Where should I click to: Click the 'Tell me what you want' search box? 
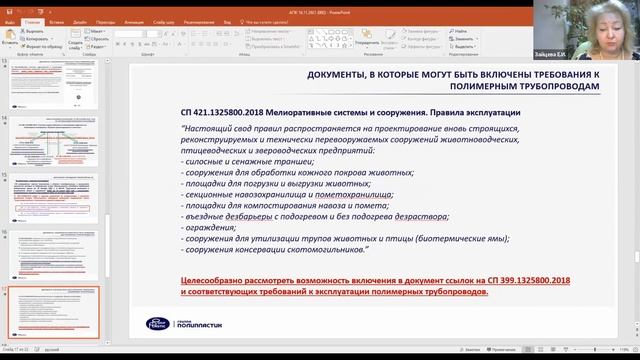click(264, 22)
